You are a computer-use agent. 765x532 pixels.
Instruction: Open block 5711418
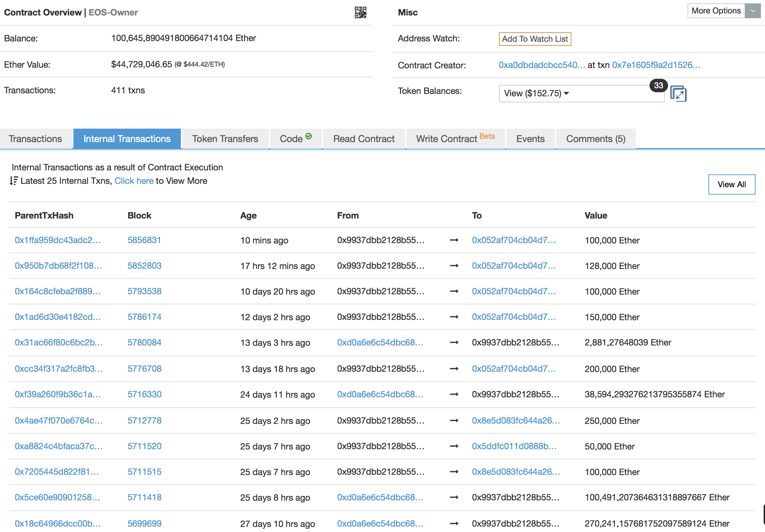(144, 497)
